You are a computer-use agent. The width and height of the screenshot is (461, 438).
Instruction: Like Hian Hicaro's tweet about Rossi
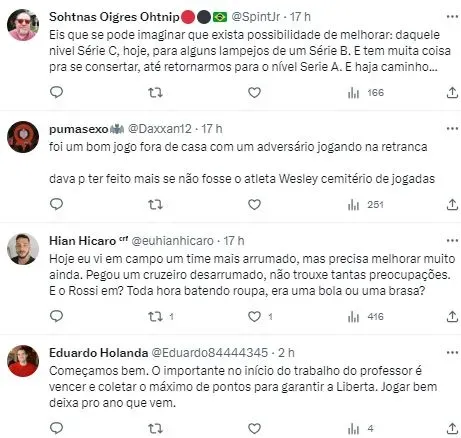[x=254, y=316]
